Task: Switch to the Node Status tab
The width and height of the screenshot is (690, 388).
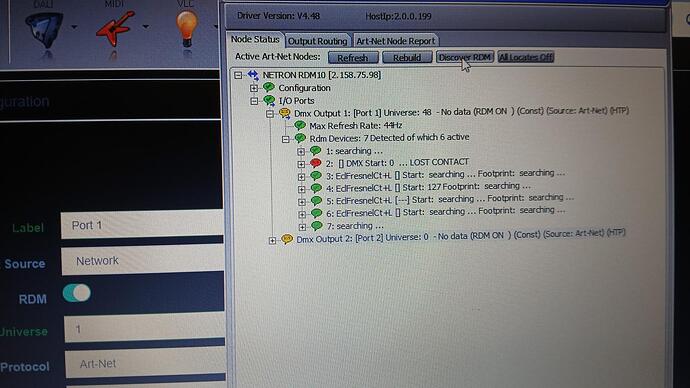Action: pyautogui.click(x=255, y=40)
